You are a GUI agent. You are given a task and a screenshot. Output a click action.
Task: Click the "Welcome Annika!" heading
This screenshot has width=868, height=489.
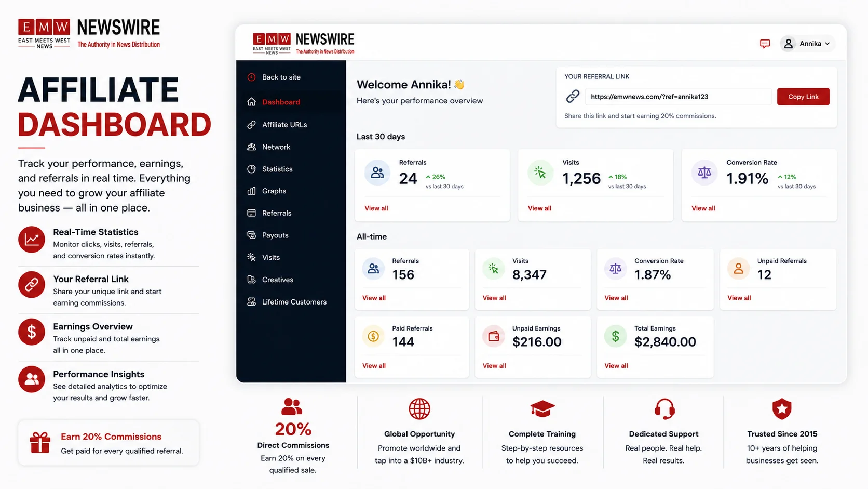tap(404, 85)
